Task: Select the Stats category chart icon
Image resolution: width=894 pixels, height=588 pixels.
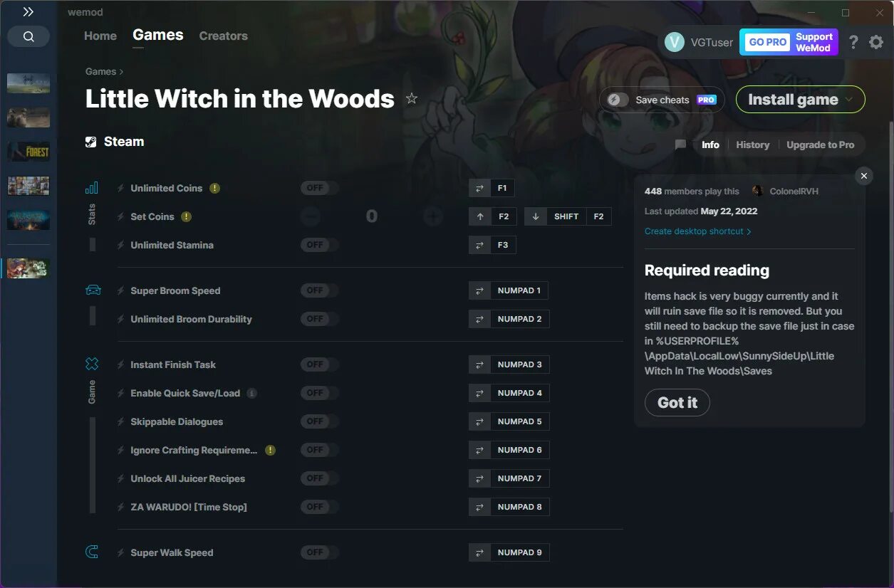Action: [x=92, y=188]
